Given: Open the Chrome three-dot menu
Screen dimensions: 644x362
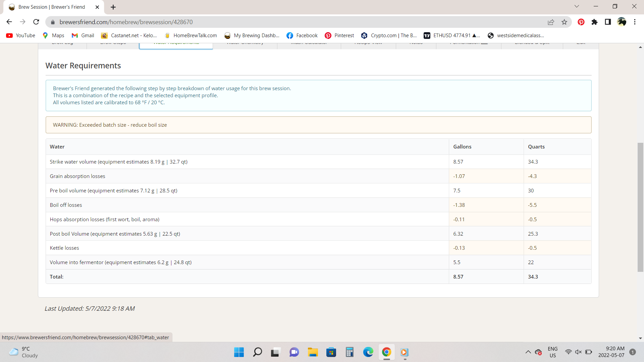Looking at the screenshot, I should [x=635, y=22].
